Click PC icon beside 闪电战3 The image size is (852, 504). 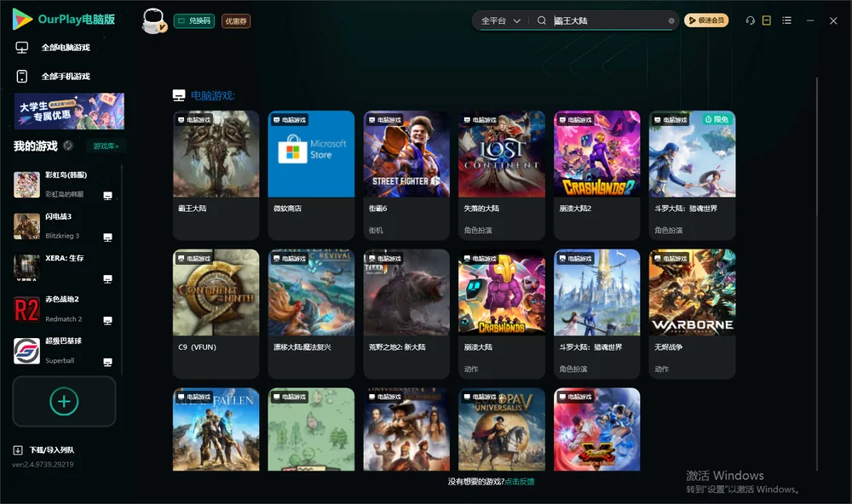tap(107, 238)
